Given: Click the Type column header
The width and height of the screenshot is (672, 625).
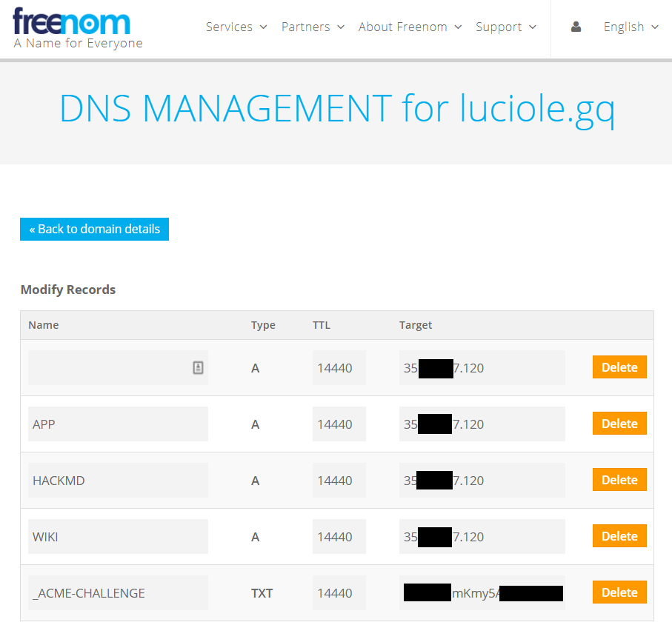Looking at the screenshot, I should pos(263,325).
